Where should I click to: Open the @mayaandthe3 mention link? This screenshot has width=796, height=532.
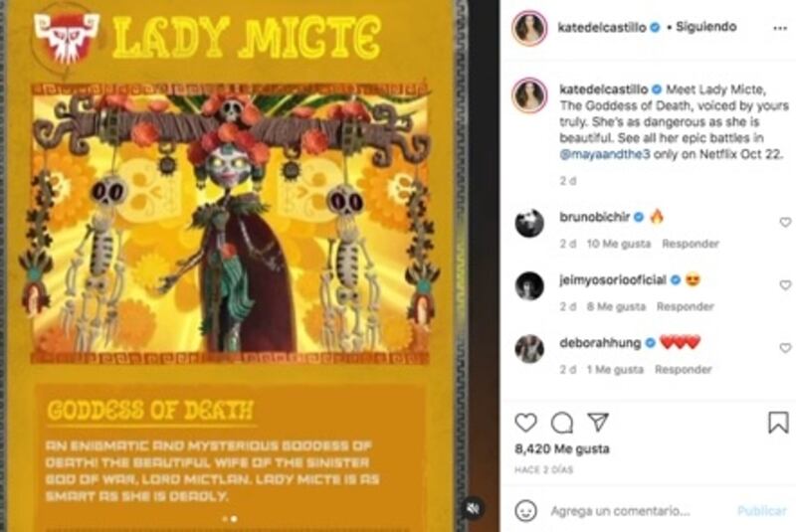[x=604, y=154]
